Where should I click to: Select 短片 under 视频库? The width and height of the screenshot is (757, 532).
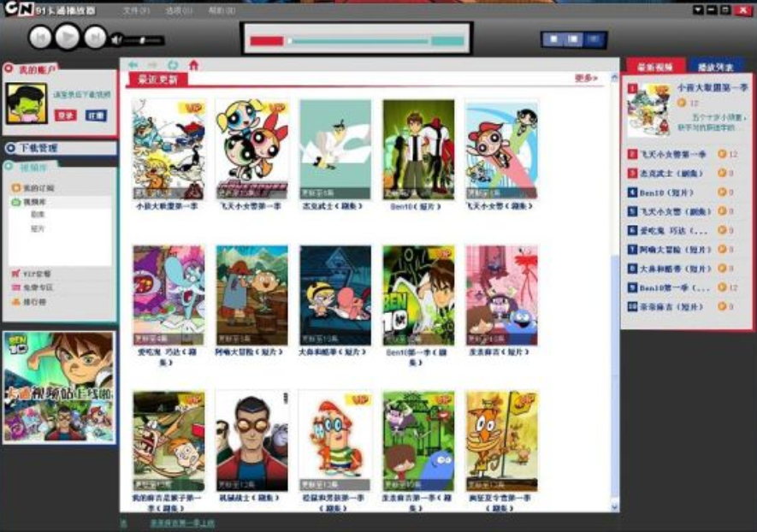pyautogui.click(x=37, y=228)
